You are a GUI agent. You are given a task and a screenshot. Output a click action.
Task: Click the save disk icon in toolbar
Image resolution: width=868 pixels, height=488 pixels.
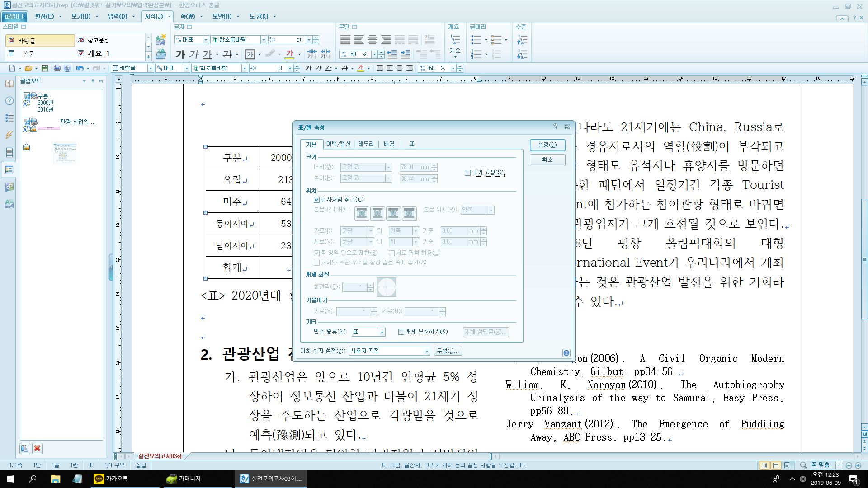tap(44, 68)
